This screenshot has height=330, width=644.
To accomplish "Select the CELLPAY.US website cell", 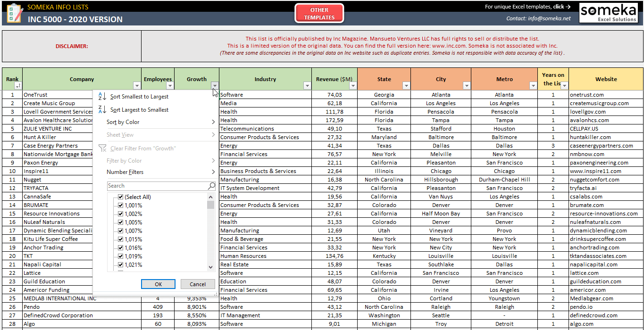I will coord(606,129).
